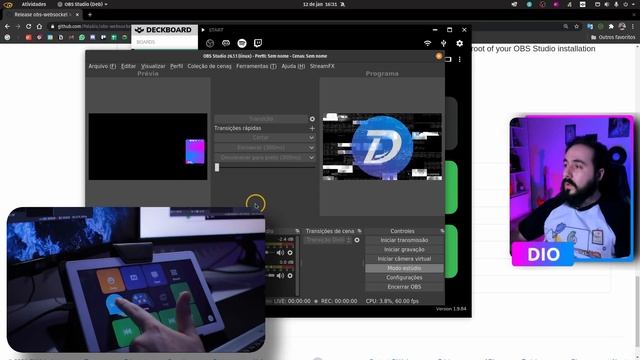Image resolution: width=640 pixels, height=360 pixels.
Task: Expand the Esmaecer quick transition dropdown
Action: pyautogui.click(x=311, y=148)
